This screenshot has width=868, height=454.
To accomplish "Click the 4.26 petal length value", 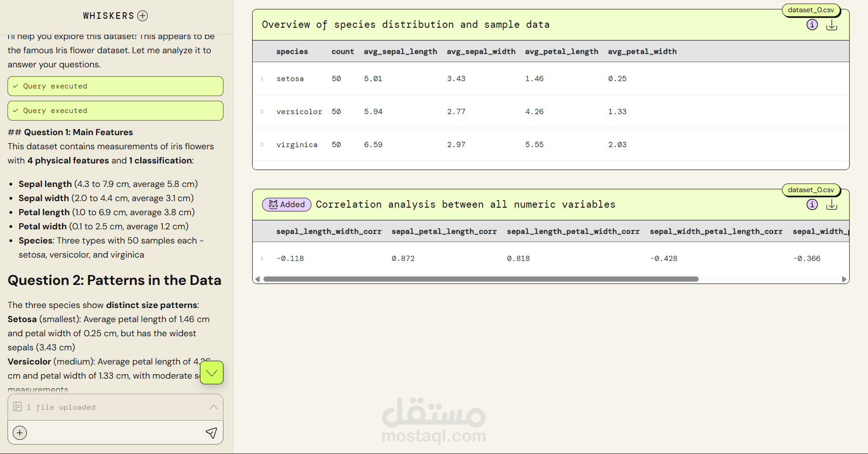I will 534,112.
